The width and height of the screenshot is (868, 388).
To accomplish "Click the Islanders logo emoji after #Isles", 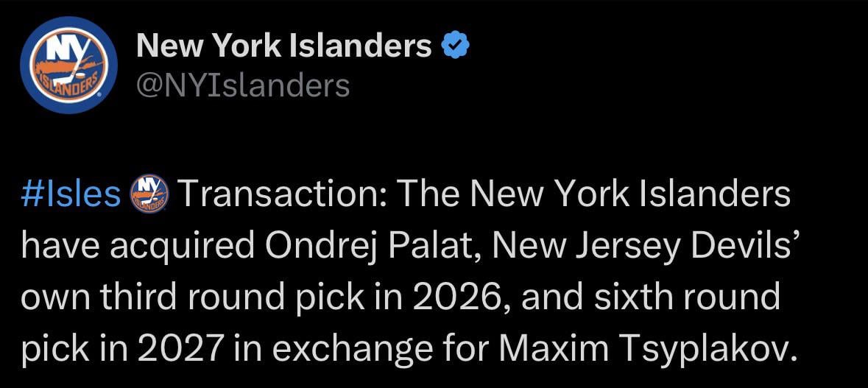I will coord(149,195).
